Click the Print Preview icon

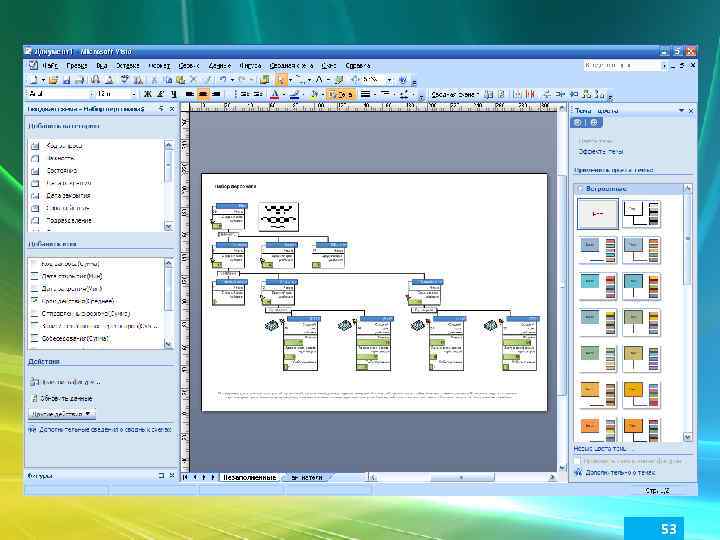point(109,80)
